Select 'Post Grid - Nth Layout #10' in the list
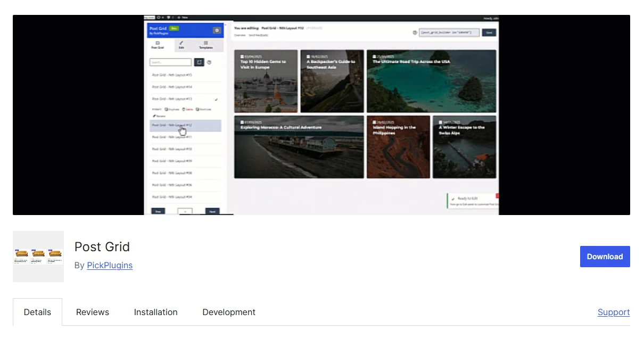Screen dimensions: 644x338 point(185,149)
